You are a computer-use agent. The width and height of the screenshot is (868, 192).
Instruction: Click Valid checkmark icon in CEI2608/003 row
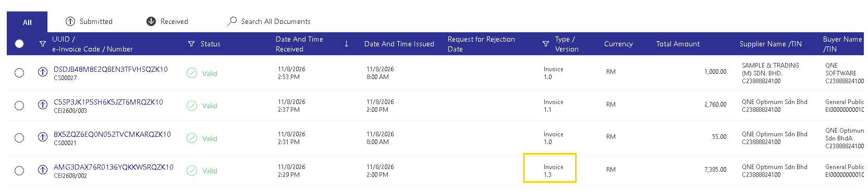point(192,106)
